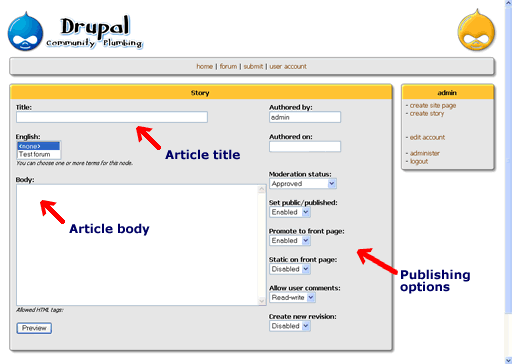Click inside the Body text area

tap(137, 245)
